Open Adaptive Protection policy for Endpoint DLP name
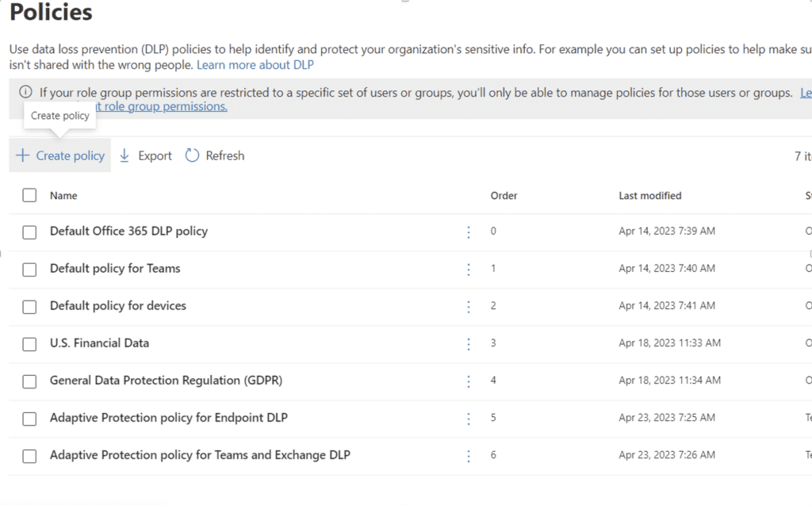Viewport: 812px width, 505px height. click(169, 418)
